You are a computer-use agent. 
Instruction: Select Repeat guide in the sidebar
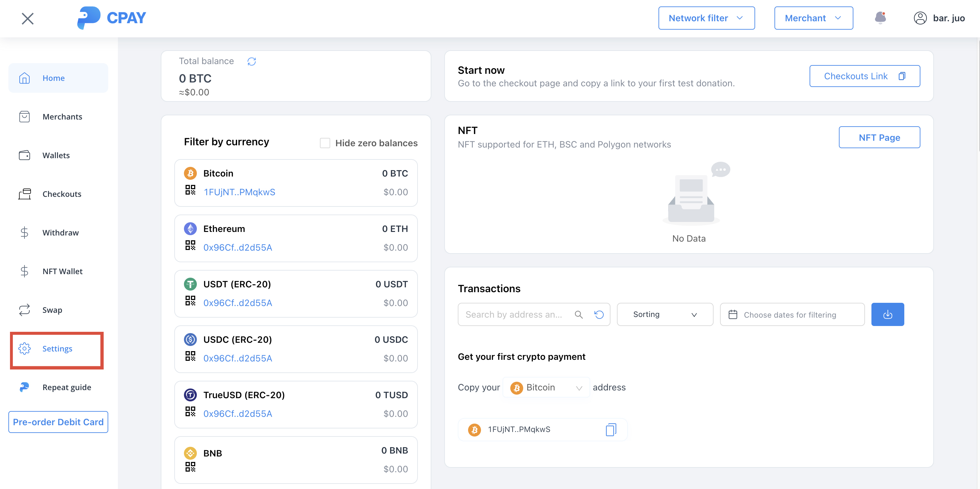coord(58,388)
